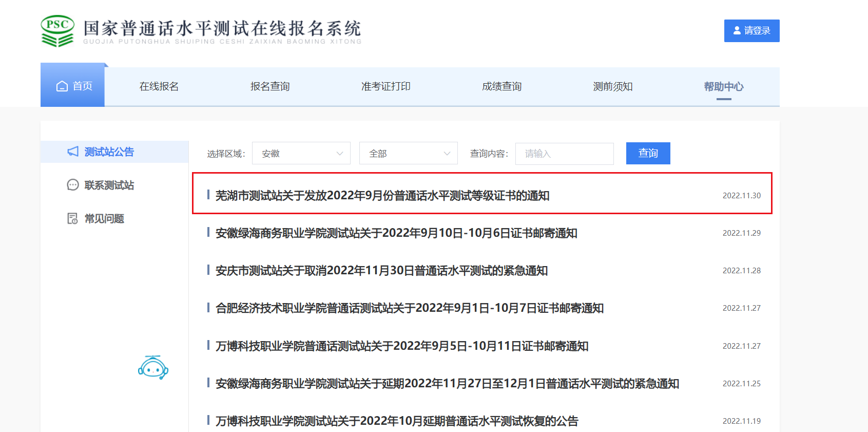Select 报名查询 in navigation bar
Screen dimensions: 868x432
coord(270,87)
